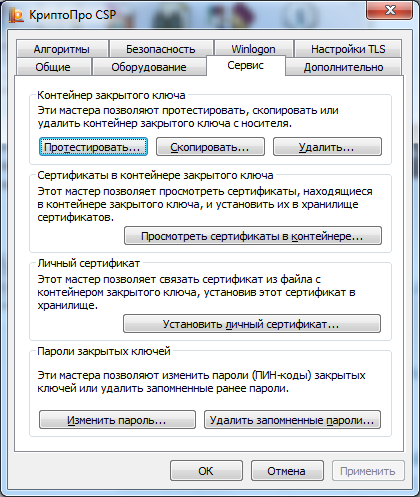This screenshot has height=497, width=420.
Task: Select the Winlogon tab
Action: click(x=254, y=49)
